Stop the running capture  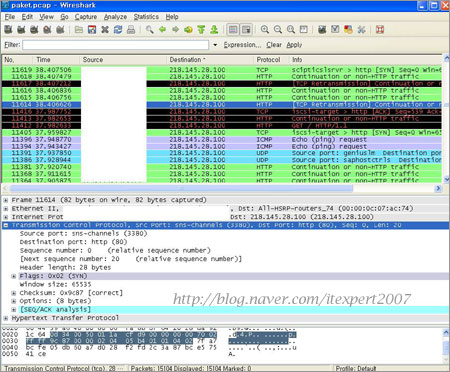pos(47,30)
